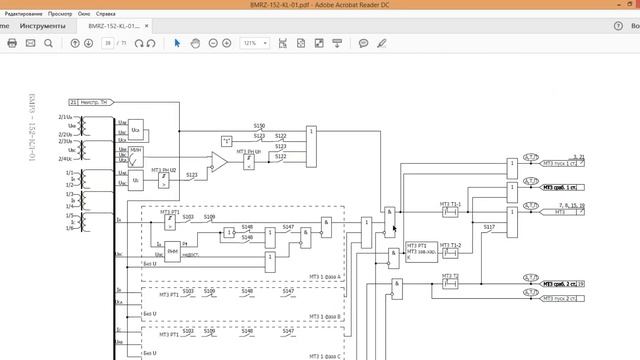Switch to full screen mode icon
This screenshot has width=640, height=360.
click(319, 43)
